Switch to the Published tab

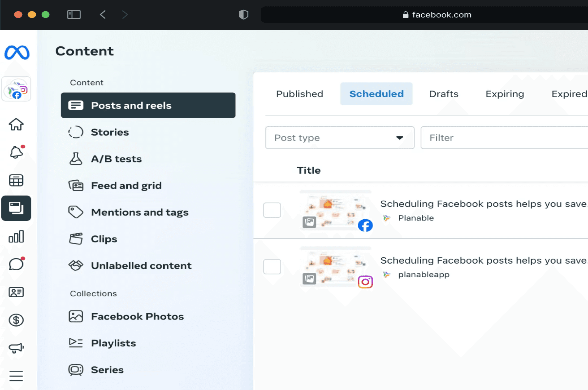(x=299, y=94)
